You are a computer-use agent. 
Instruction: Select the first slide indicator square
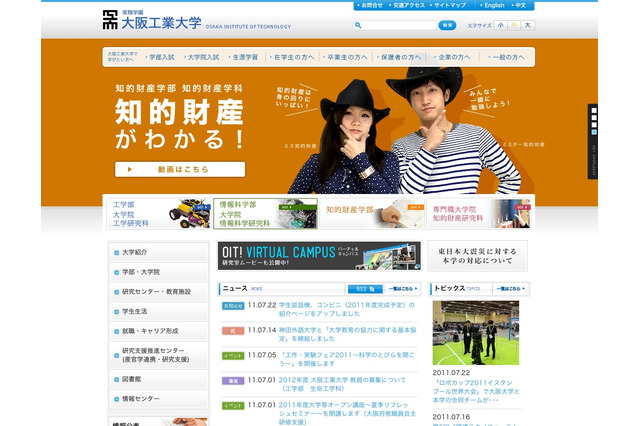(x=594, y=111)
